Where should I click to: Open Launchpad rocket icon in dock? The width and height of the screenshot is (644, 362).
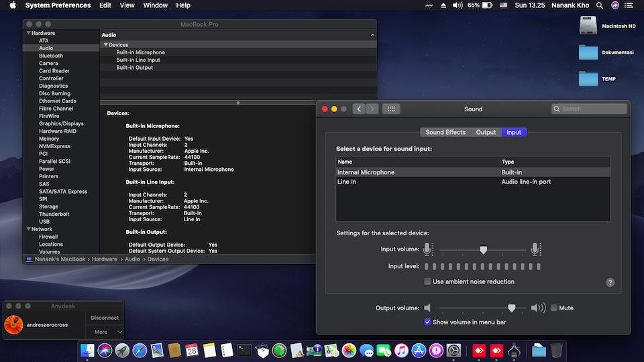click(x=122, y=351)
